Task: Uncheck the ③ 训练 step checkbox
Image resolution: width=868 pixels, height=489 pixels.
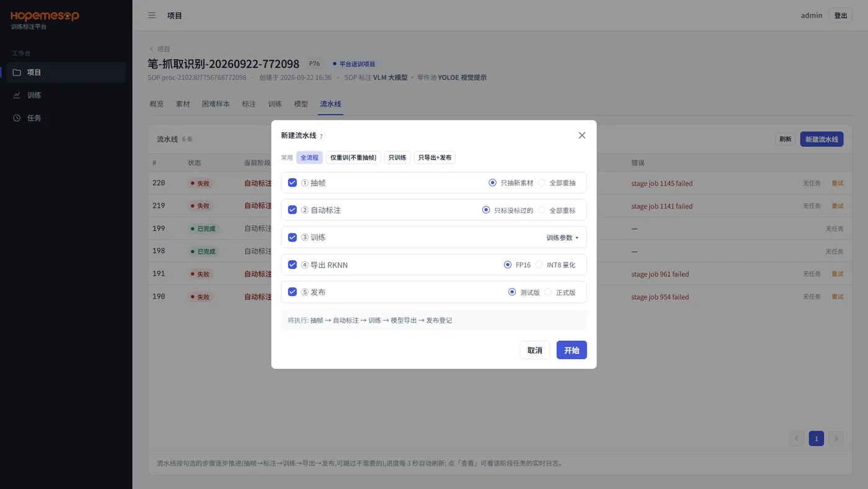Action: pos(293,237)
